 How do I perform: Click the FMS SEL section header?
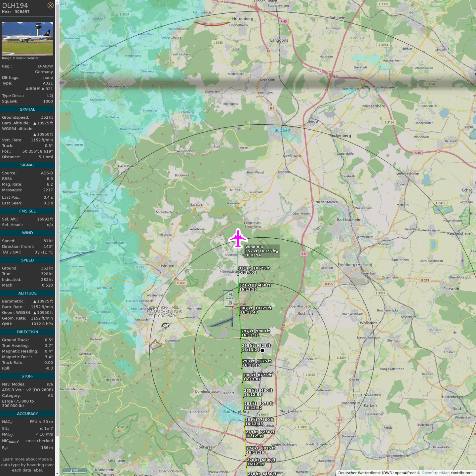click(x=27, y=211)
